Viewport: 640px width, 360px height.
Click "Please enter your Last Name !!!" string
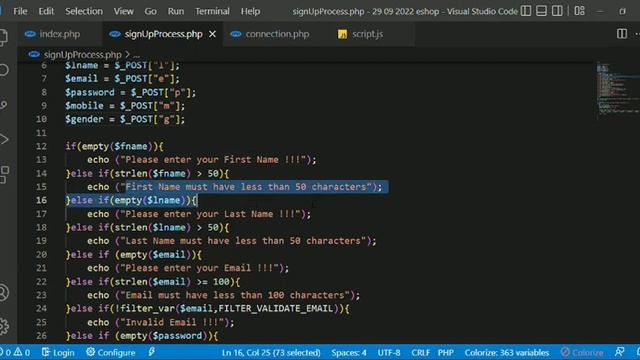click(210, 214)
